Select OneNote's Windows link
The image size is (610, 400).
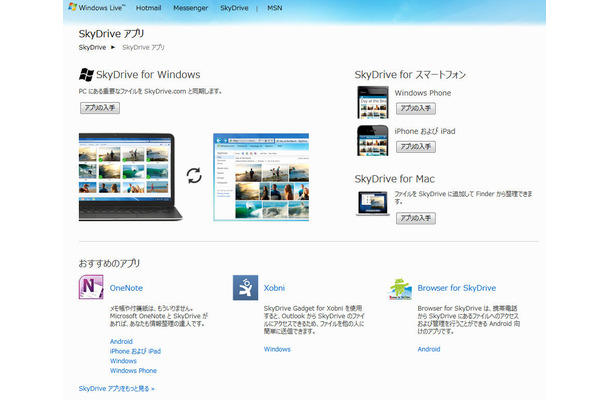[x=123, y=361]
